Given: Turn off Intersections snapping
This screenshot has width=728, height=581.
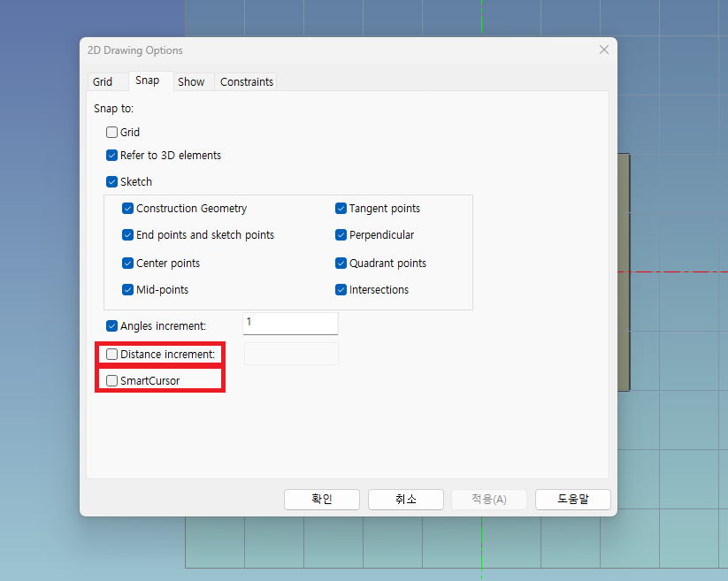Looking at the screenshot, I should [341, 289].
